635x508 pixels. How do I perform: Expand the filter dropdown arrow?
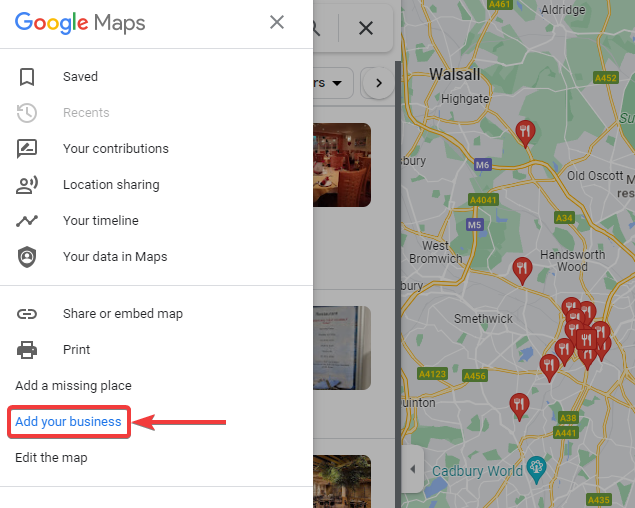tap(337, 83)
